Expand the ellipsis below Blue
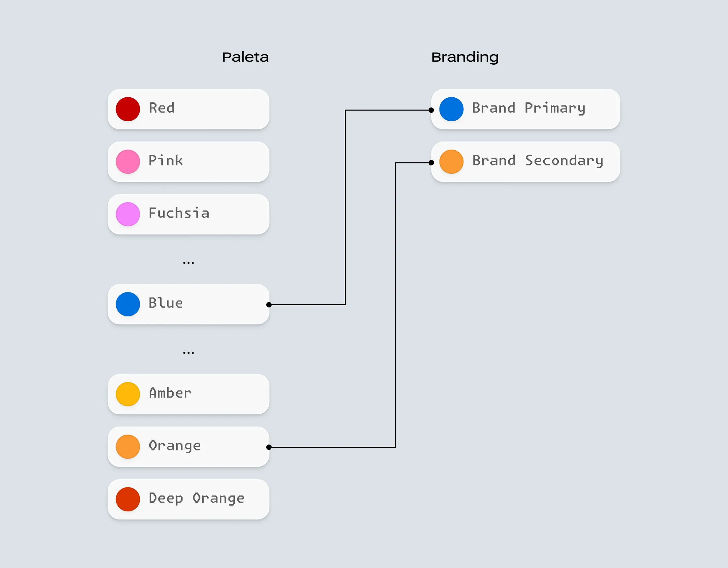The image size is (728, 568). (188, 353)
